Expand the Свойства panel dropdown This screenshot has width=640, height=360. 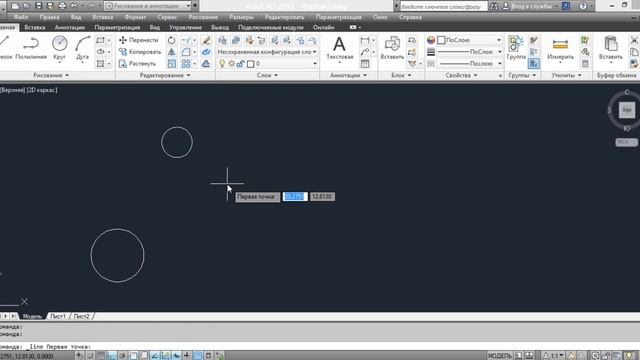point(461,76)
